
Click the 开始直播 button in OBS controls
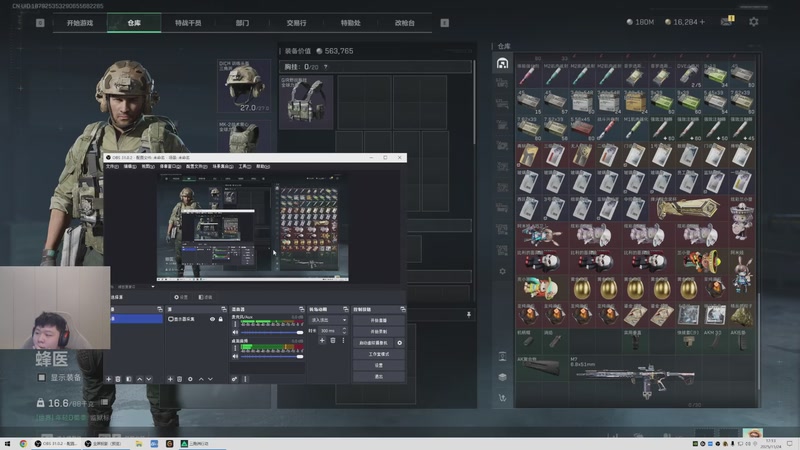(379, 320)
